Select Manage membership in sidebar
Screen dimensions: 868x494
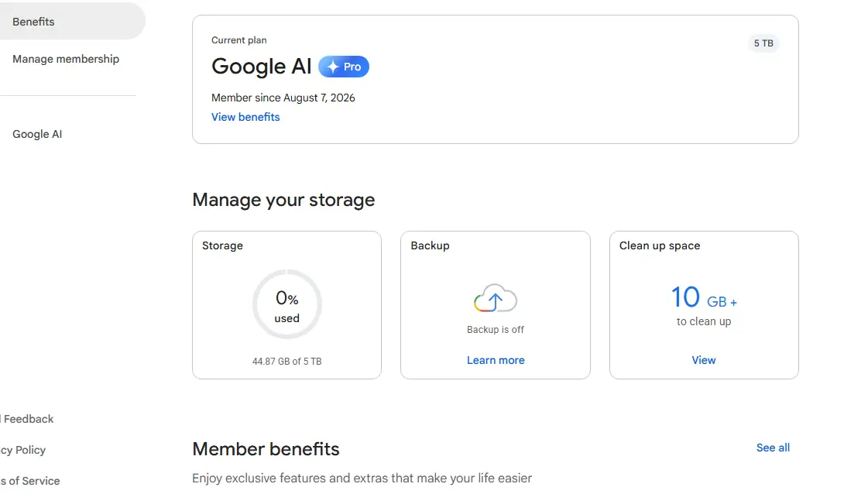[x=66, y=59]
